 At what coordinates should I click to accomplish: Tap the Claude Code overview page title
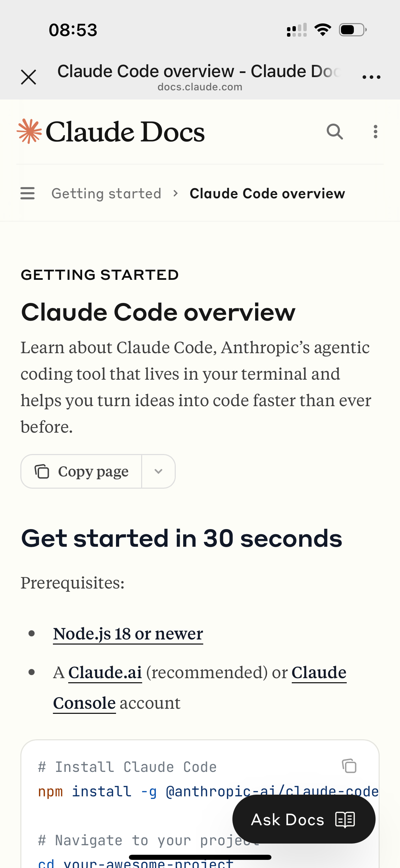(x=158, y=312)
